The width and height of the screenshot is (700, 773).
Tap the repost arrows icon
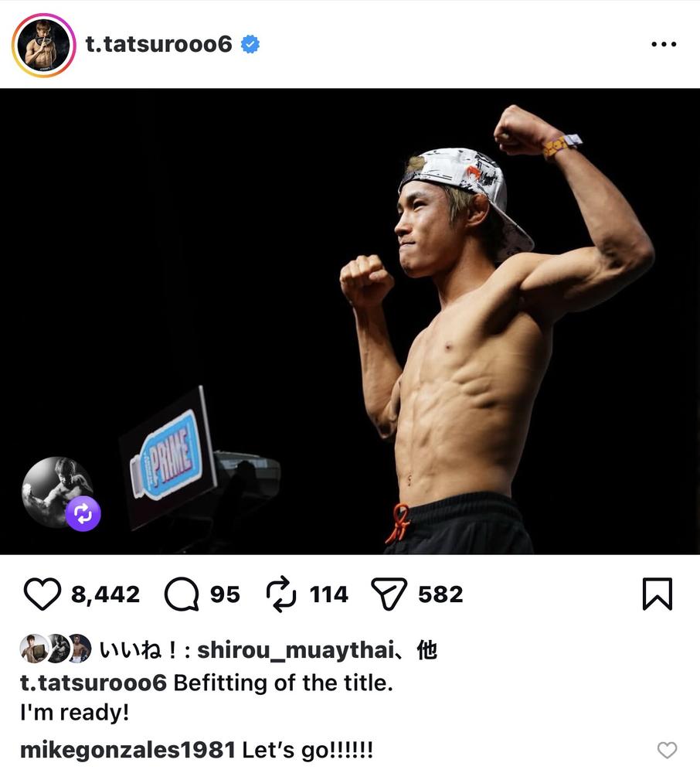pyautogui.click(x=280, y=594)
